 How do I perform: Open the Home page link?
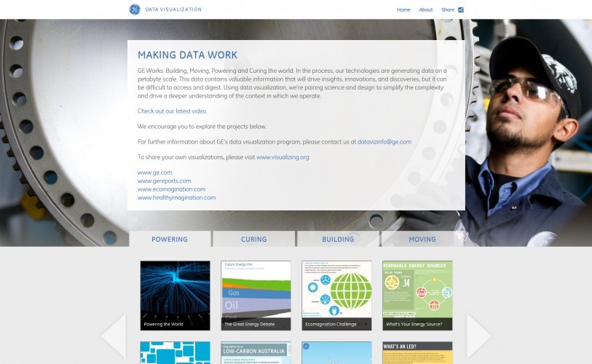[x=403, y=9]
